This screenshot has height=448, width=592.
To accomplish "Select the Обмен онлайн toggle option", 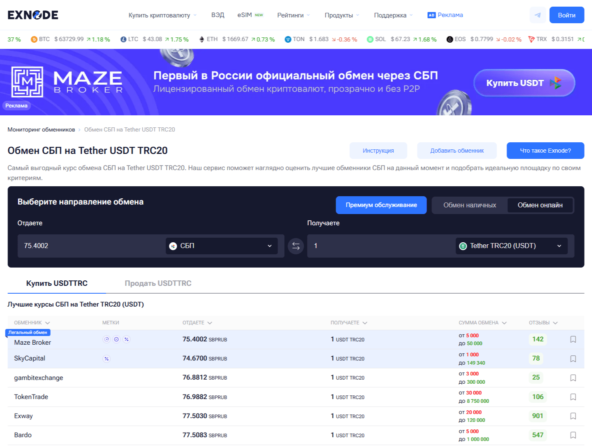I will pos(540,205).
